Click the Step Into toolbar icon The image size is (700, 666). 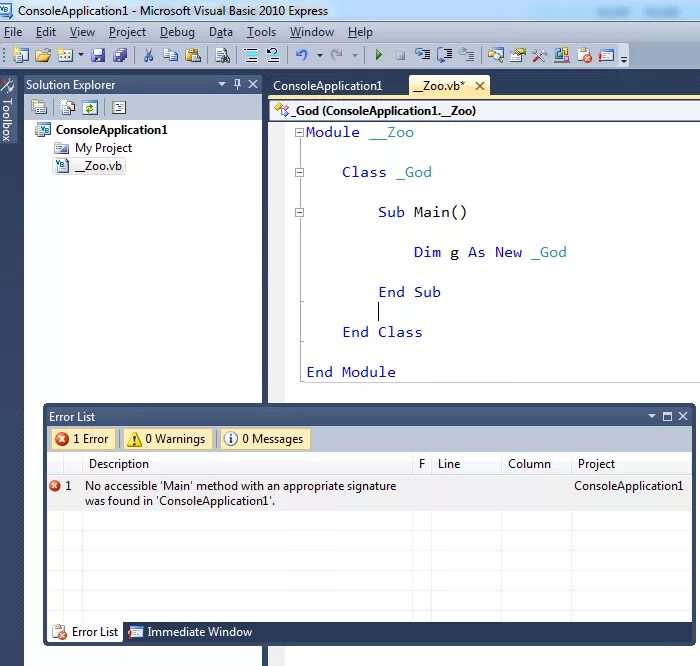422,55
